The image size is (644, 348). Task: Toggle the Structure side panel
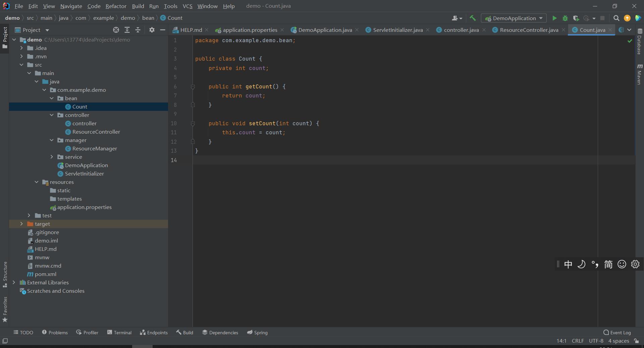click(x=5, y=274)
